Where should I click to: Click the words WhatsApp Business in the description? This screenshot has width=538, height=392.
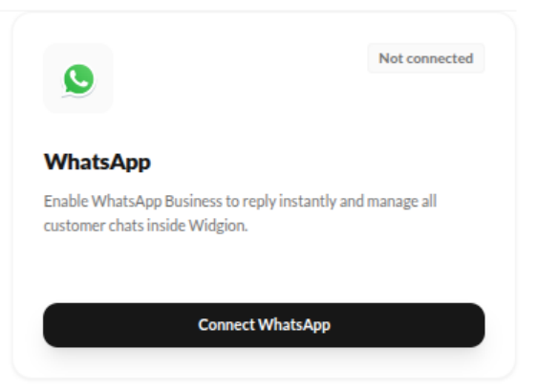pyautogui.click(x=157, y=201)
